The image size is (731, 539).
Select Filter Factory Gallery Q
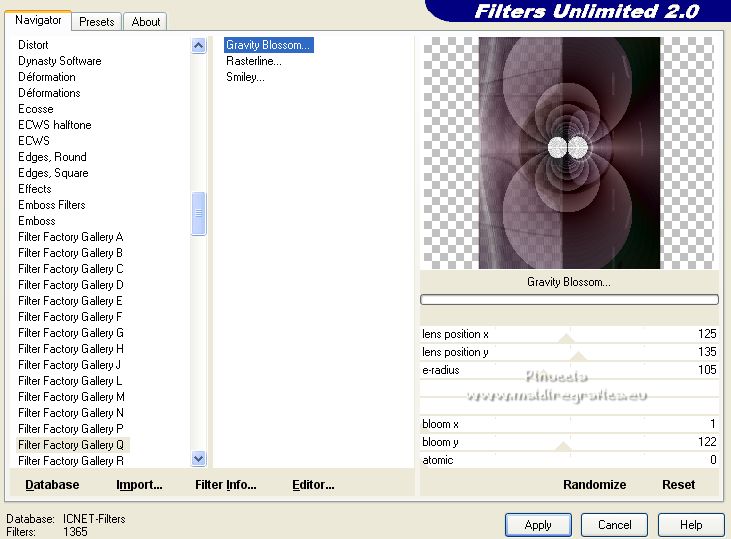pyautogui.click(x=73, y=445)
